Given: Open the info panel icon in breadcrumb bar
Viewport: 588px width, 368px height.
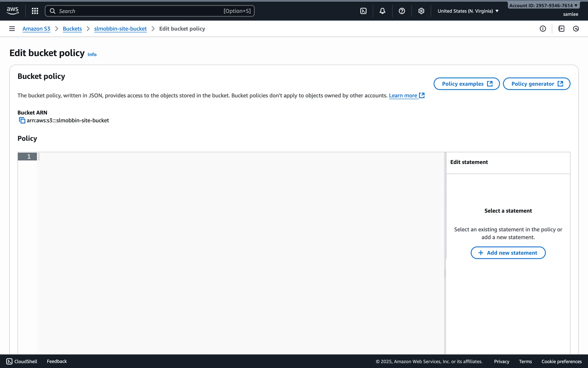Looking at the screenshot, I should click(x=543, y=29).
